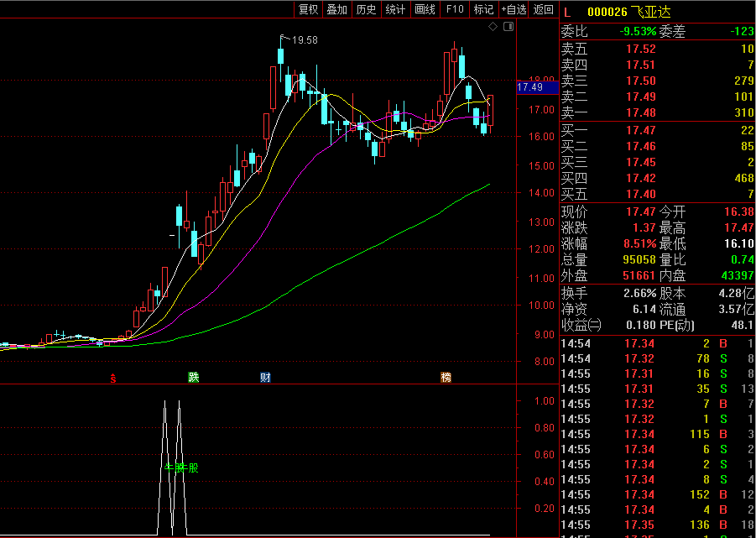Click the 牛胖股 indicator label
The image size is (756, 538).
pyautogui.click(x=181, y=467)
